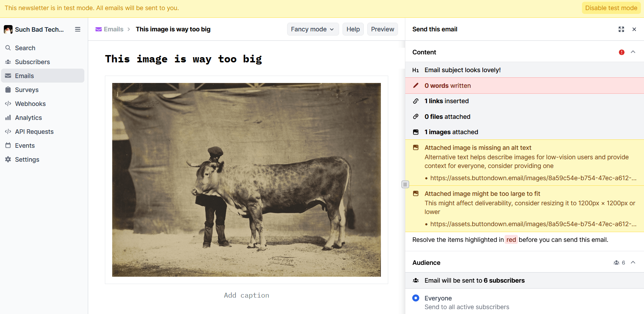Click the red error alert icon

coord(622,52)
